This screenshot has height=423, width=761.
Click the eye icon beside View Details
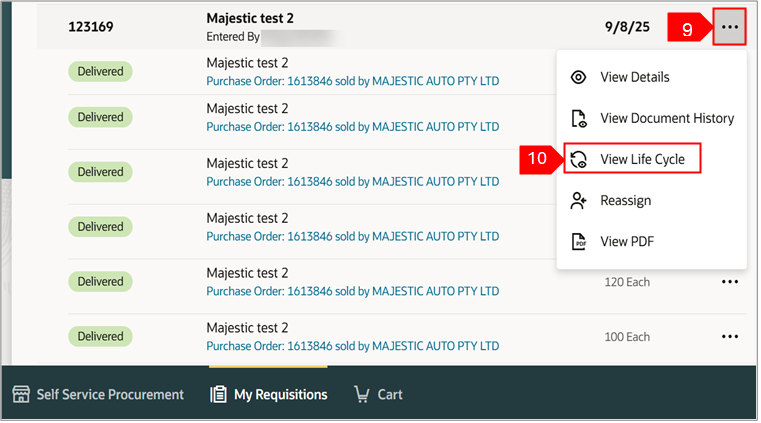pos(578,78)
